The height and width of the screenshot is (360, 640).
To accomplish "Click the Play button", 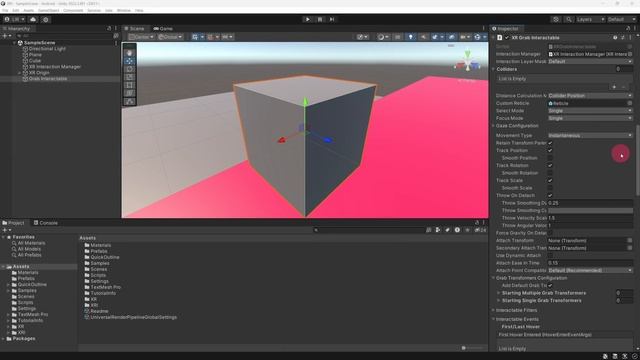I will pos(307,19).
